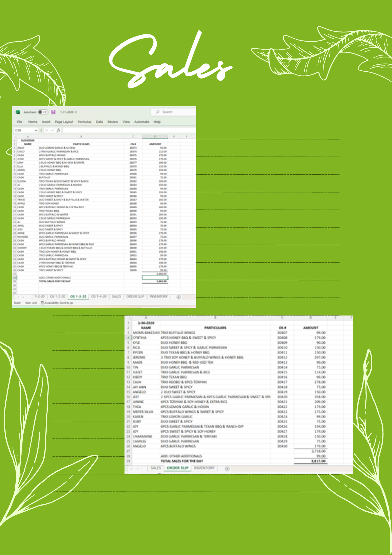Click next-sheet arrow in lower spreadsheet
The width and height of the screenshot is (392, 555).
coord(138,469)
